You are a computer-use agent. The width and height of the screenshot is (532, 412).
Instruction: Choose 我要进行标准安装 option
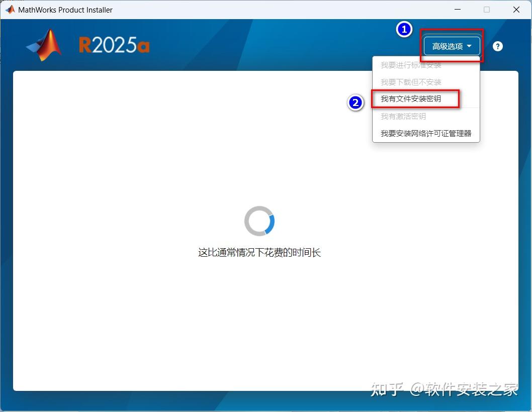tap(411, 65)
